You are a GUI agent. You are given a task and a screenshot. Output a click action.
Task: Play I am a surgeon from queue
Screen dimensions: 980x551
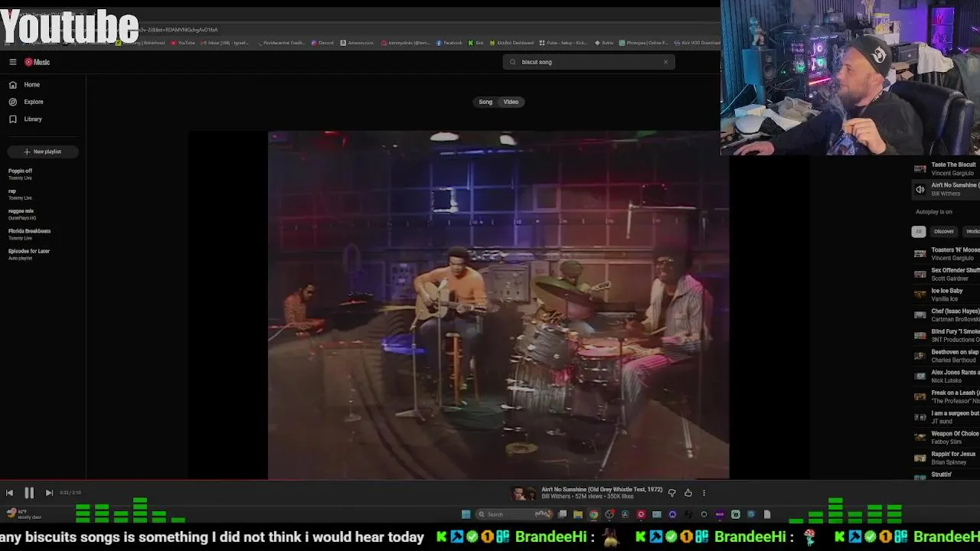coord(946,417)
